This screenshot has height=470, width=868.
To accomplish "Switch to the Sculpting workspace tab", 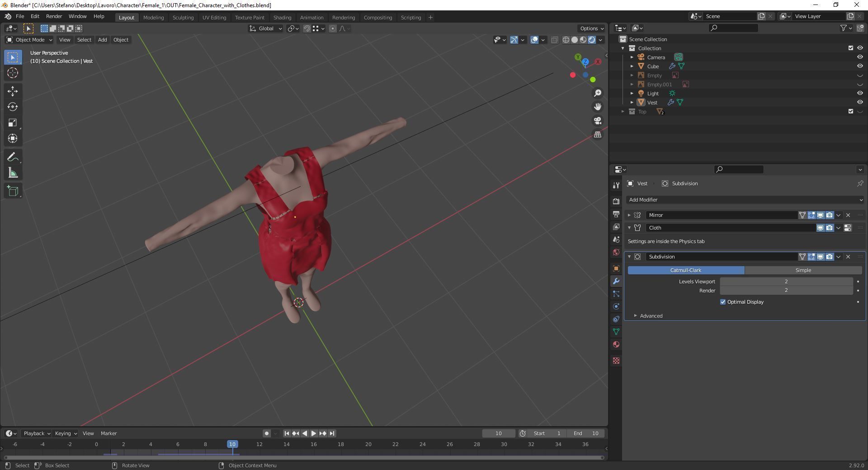I will [x=183, y=18].
